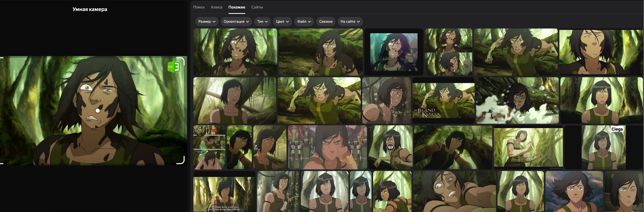Open the first similar image with green logo
644x212 pixels.
pyautogui.click(x=235, y=52)
